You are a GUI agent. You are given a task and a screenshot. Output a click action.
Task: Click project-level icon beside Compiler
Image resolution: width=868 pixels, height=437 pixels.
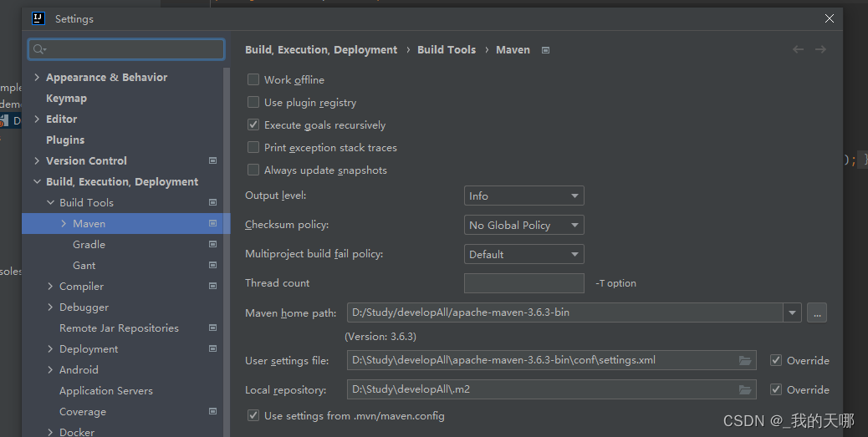(x=212, y=286)
